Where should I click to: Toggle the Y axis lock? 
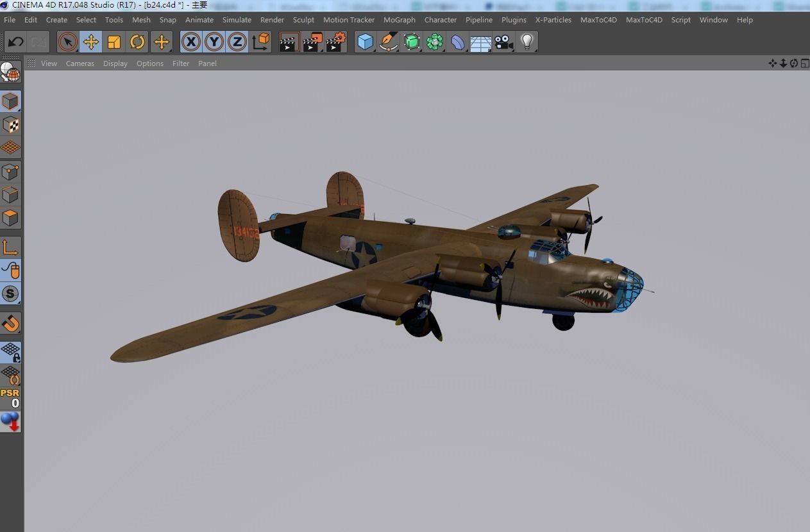tap(214, 42)
